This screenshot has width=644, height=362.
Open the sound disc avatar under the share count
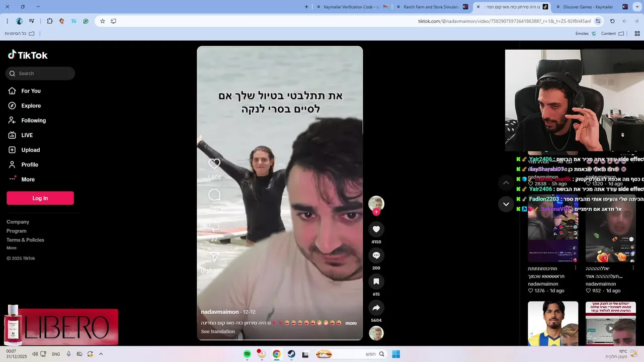pyautogui.click(x=376, y=333)
